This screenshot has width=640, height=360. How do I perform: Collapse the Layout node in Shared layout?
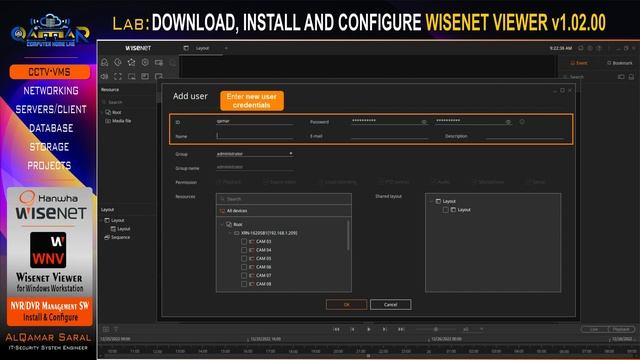pos(431,201)
